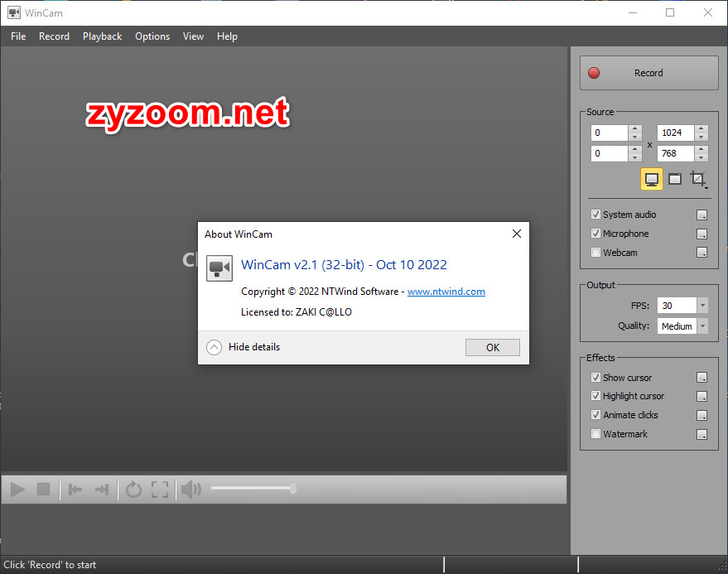
Task: Open Animate clicks settings box
Action: (701, 415)
